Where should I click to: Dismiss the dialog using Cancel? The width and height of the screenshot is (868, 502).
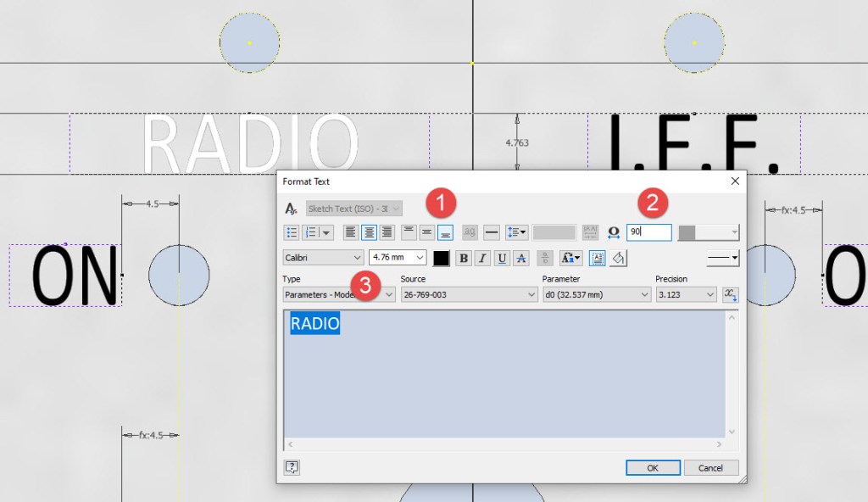(710, 467)
